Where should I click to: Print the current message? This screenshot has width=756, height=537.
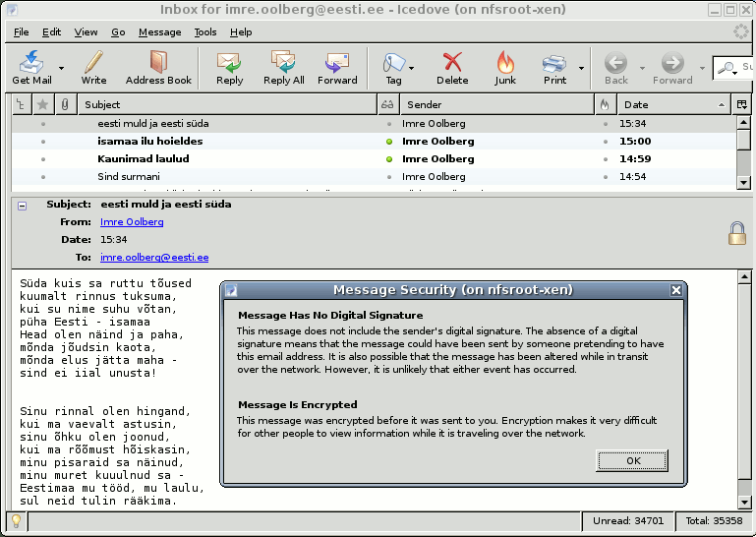tap(554, 68)
